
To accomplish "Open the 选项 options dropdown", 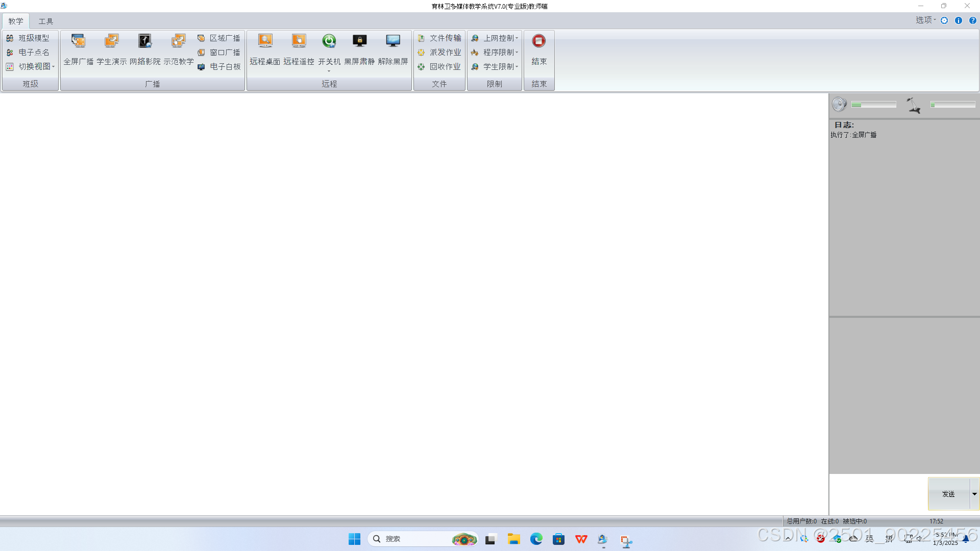I will tap(925, 20).
